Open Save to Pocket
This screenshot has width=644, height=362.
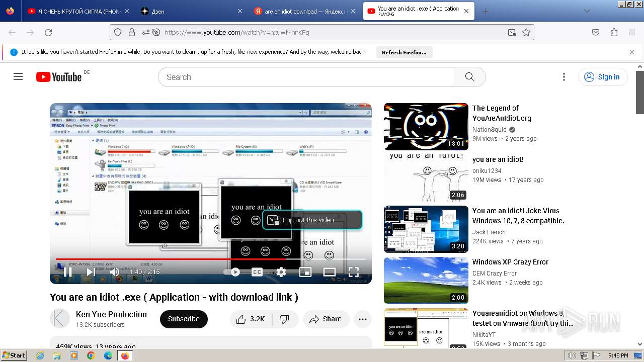click(596, 32)
